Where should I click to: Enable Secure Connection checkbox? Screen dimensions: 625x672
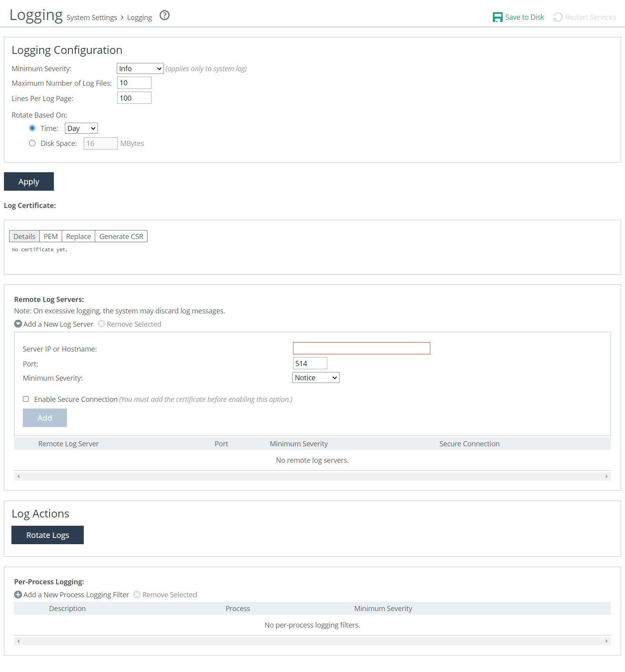click(x=26, y=399)
